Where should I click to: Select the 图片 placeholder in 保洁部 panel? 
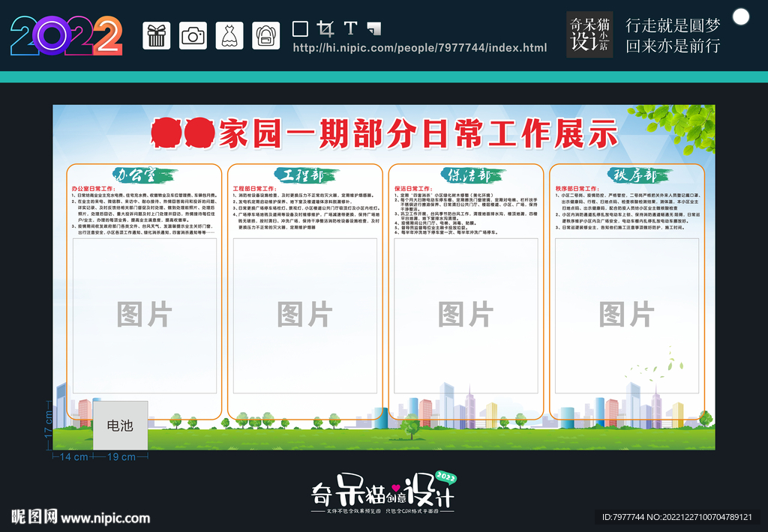(466, 315)
